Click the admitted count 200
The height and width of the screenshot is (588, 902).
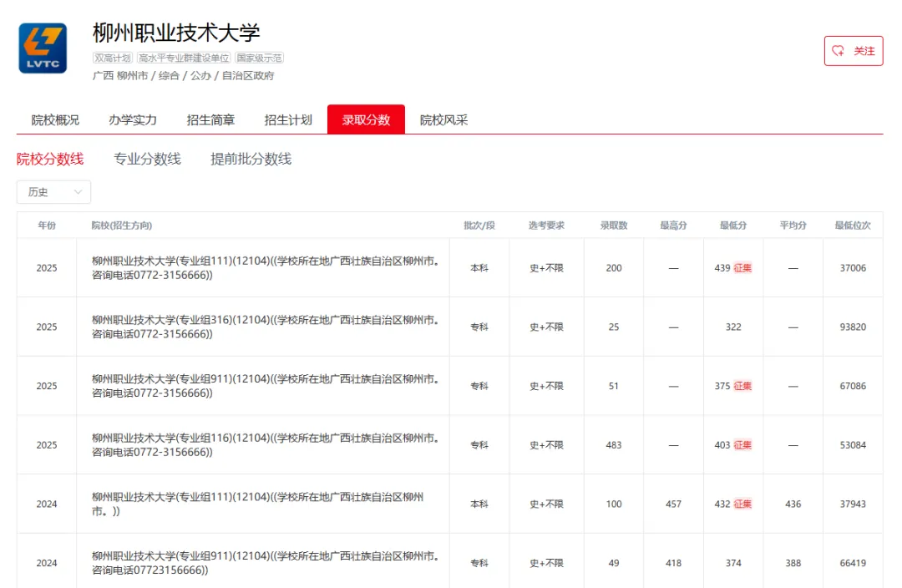tap(614, 267)
